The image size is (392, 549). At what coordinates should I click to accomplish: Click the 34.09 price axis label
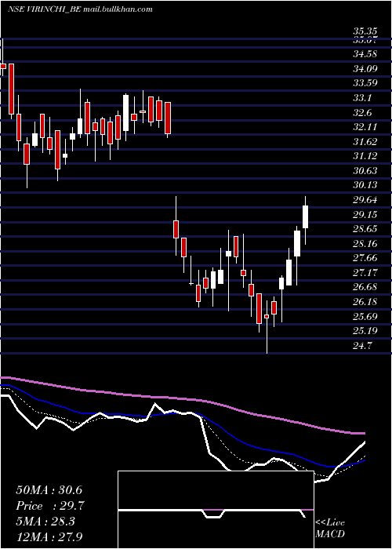pos(365,69)
